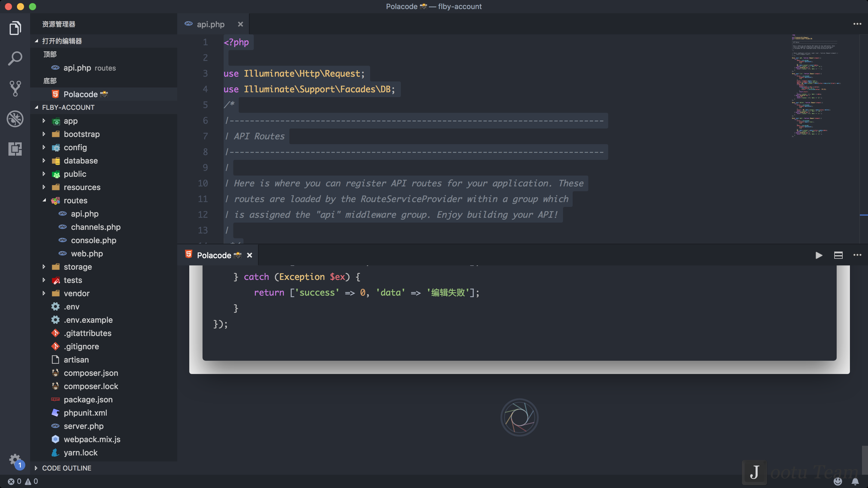Open the Explorer view in activity bar

click(15, 28)
